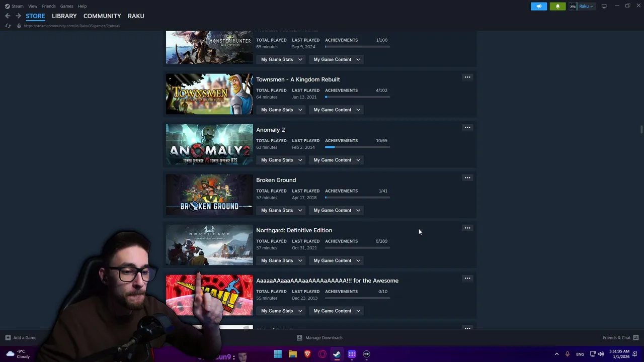Image resolution: width=644 pixels, height=362 pixels.
Task: Expand My Game Stats for Monster Hunter
Action: (281, 59)
